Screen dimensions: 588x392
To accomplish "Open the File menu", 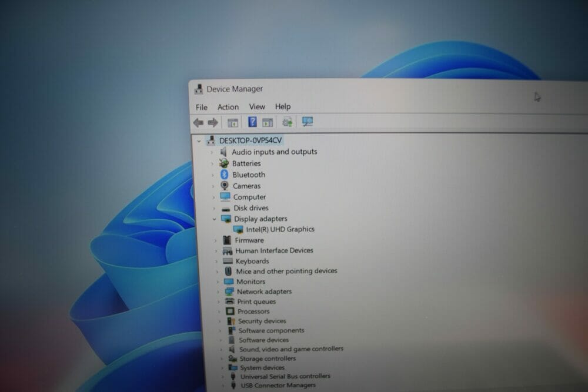I will point(201,107).
